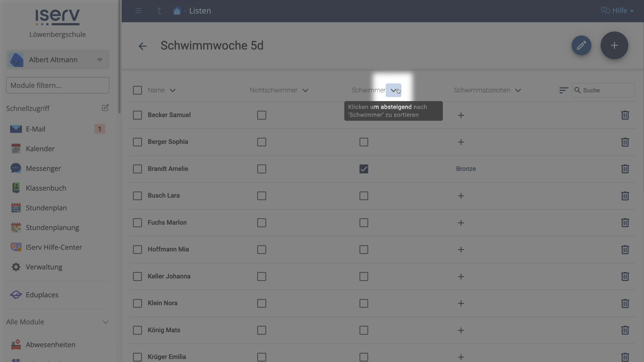Image resolution: width=644 pixels, height=362 pixels.
Task: Open the Messenger module in sidebar
Action: pyautogui.click(x=43, y=168)
